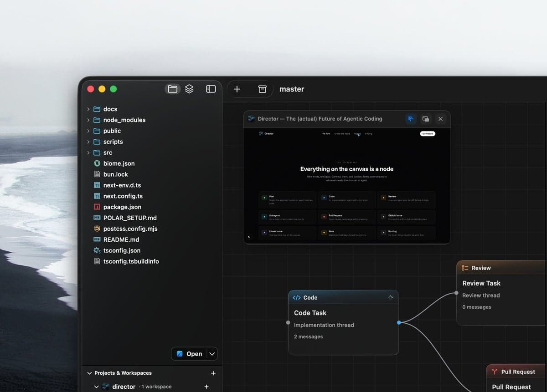547x392 pixels.
Task: Click the Open button with editor icon
Action: pos(189,354)
